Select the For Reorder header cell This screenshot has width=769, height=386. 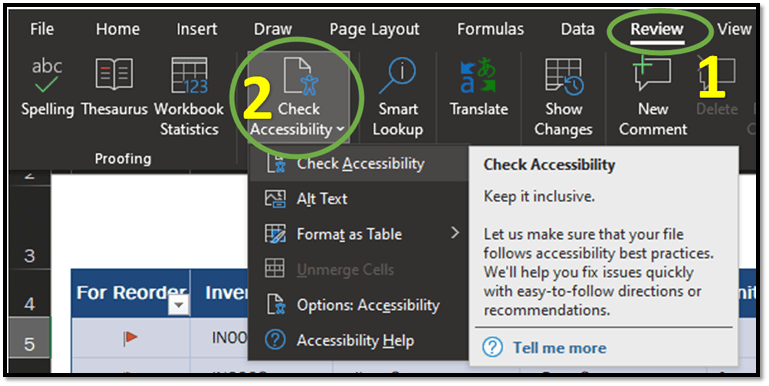click(130, 293)
